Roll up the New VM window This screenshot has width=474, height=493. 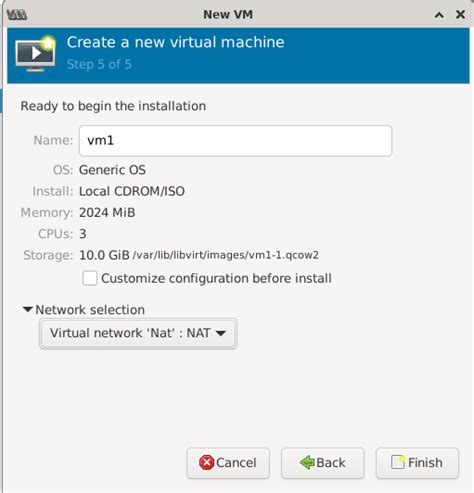click(x=439, y=15)
